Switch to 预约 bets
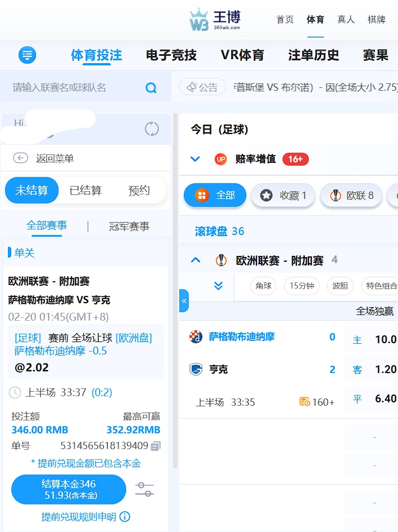This screenshot has height=532, width=398. 139,190
